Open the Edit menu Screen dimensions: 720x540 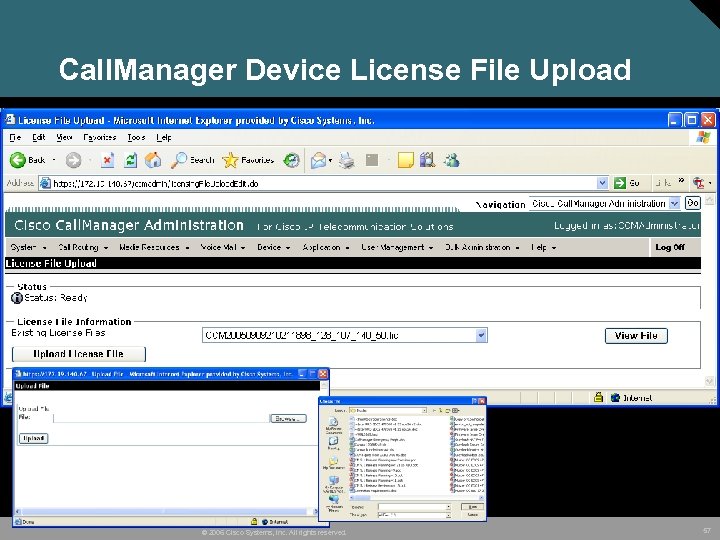click(39, 137)
